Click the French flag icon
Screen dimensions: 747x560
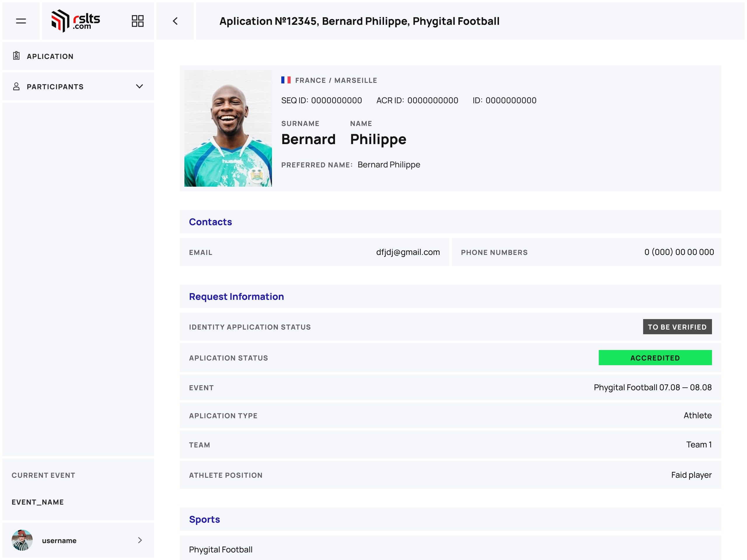[286, 80]
